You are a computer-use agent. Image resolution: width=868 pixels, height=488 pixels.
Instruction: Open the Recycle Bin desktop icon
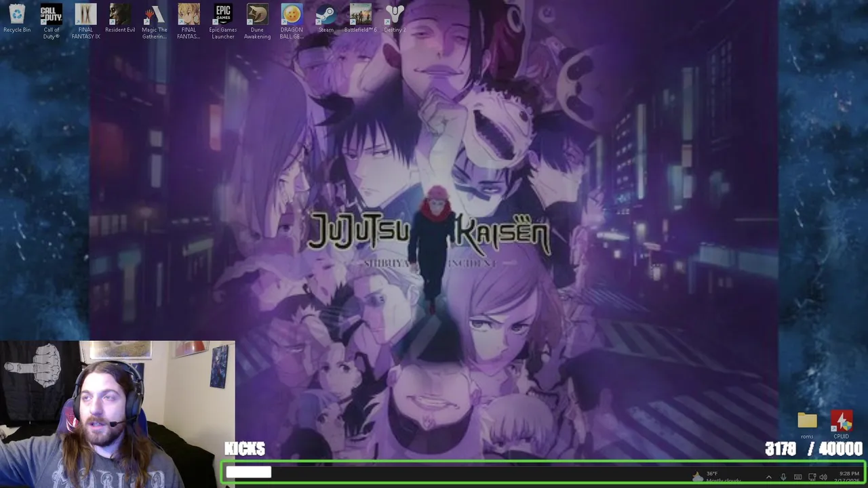(17, 19)
